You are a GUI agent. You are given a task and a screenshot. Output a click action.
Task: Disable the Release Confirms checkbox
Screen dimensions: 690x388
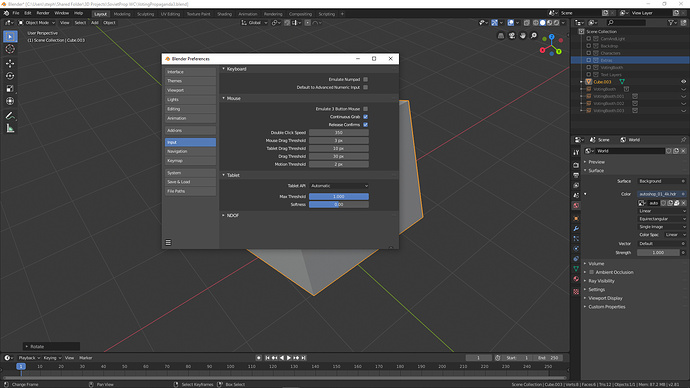[x=365, y=125]
